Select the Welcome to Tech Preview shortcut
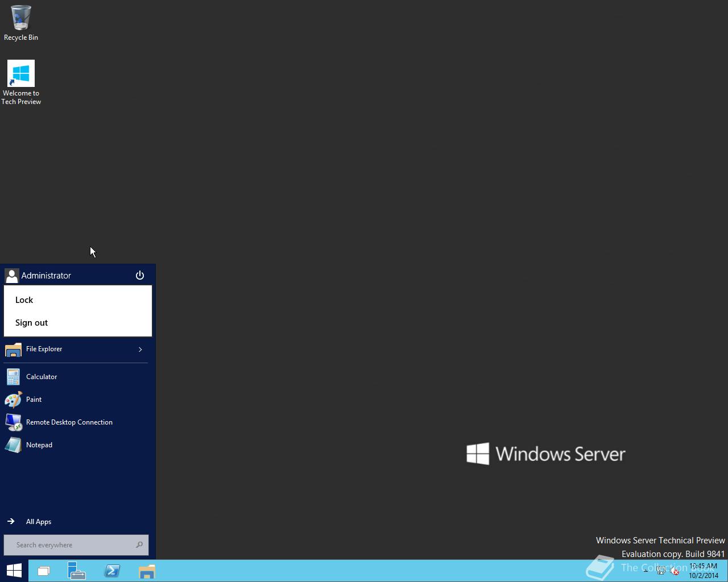The height and width of the screenshot is (582, 728). pyautogui.click(x=21, y=83)
